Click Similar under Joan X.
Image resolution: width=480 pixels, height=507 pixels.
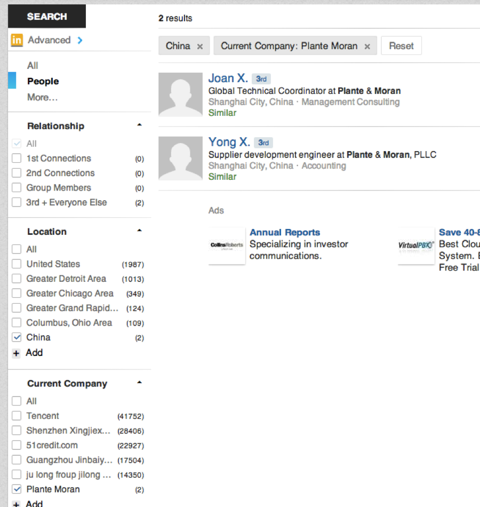[x=222, y=113]
